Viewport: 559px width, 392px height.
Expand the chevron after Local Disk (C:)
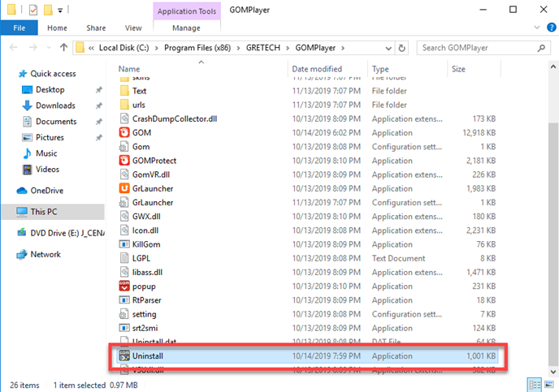pyautogui.click(x=156, y=48)
